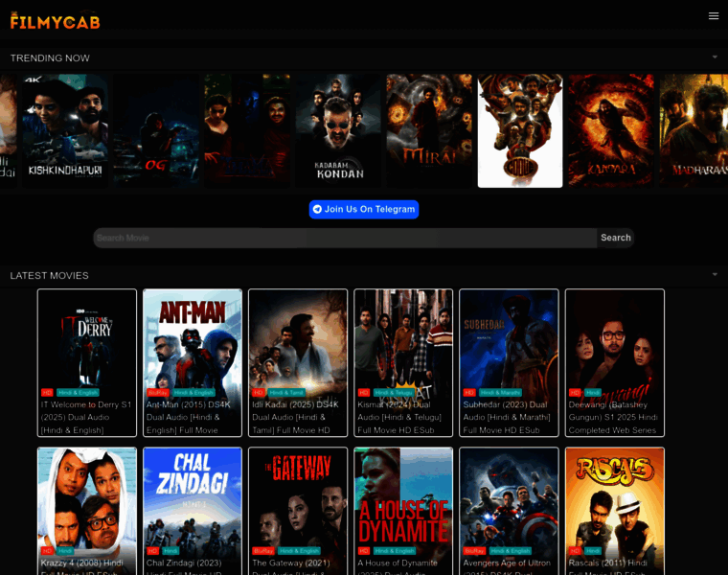
Task: Click HD badge on Welcome to Derry card
Action: tap(47, 393)
